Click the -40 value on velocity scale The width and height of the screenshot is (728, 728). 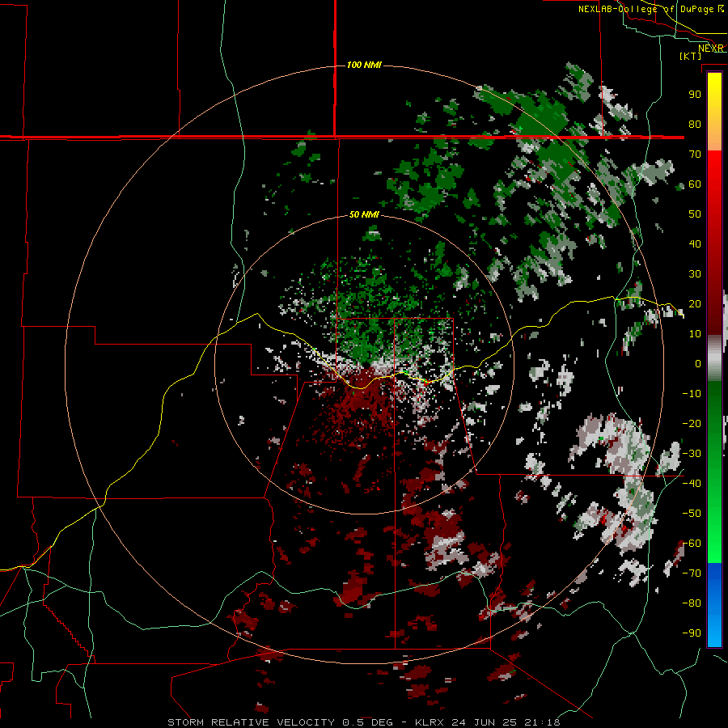point(692,484)
